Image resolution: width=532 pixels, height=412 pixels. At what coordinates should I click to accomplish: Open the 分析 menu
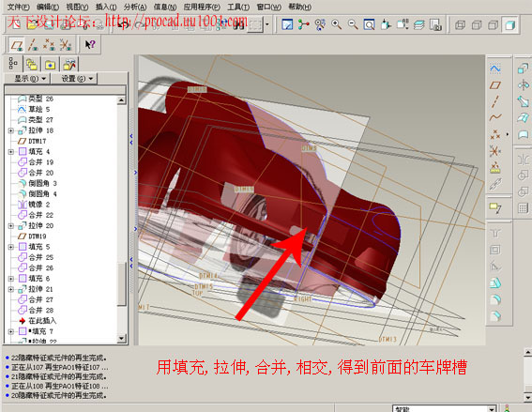[x=135, y=7]
